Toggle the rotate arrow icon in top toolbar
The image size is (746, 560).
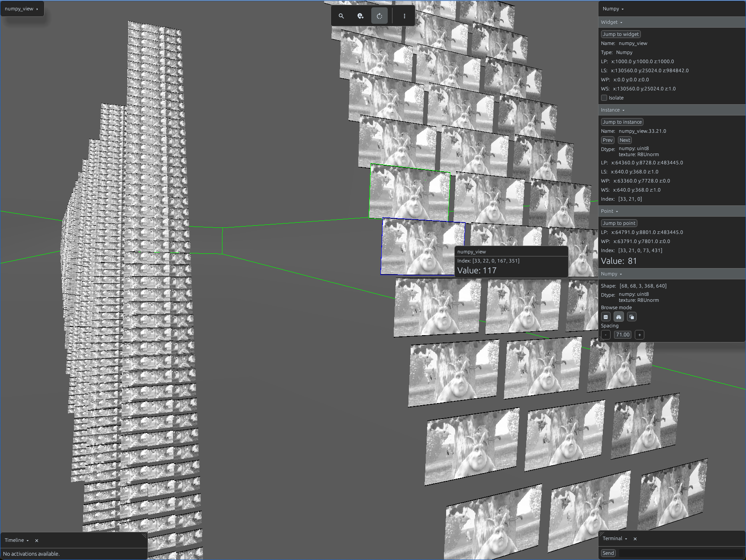pos(379,16)
